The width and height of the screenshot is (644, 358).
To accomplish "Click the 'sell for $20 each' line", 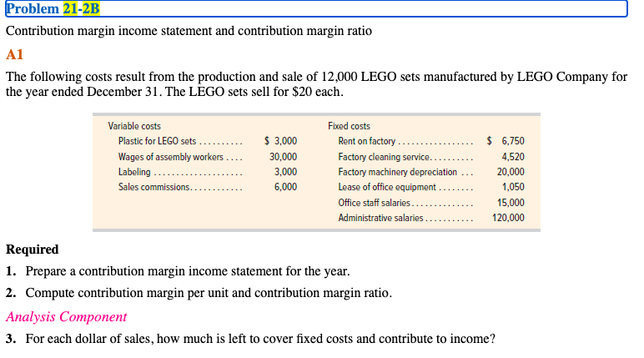I will (174, 92).
